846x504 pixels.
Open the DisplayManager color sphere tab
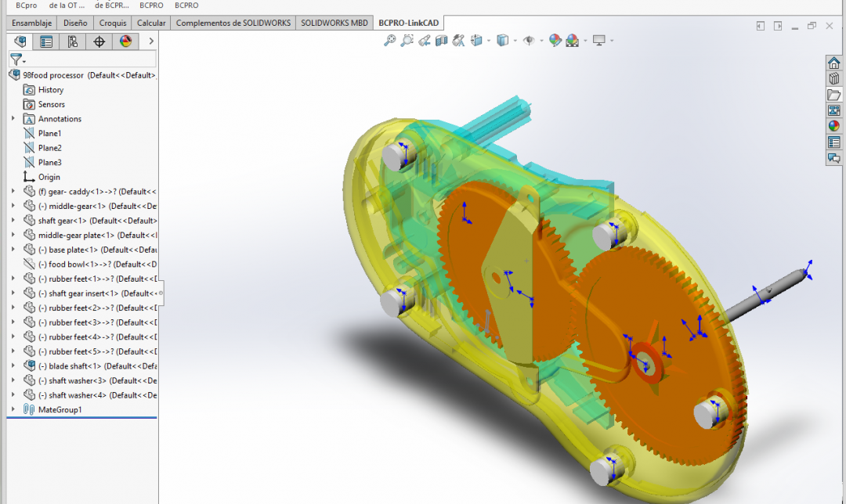point(125,41)
